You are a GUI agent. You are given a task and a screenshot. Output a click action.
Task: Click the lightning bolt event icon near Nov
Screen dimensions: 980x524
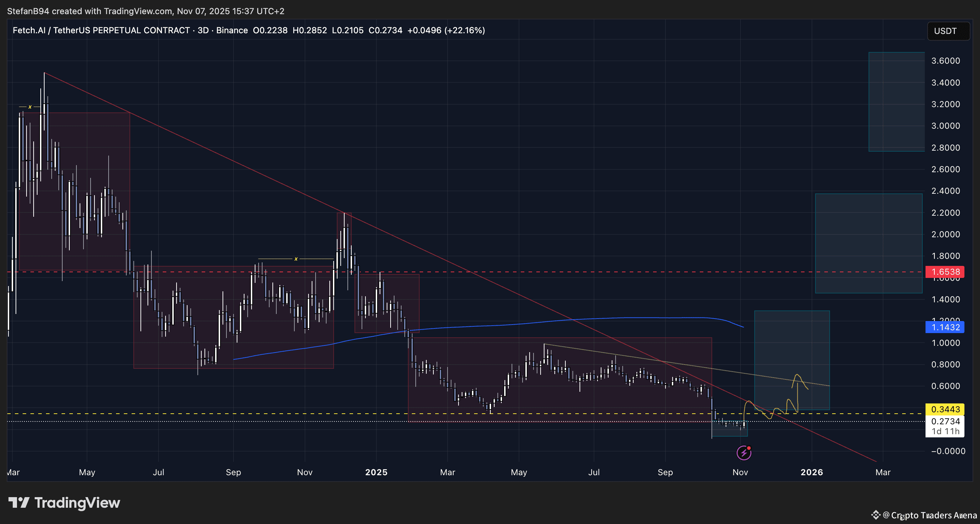click(x=744, y=453)
